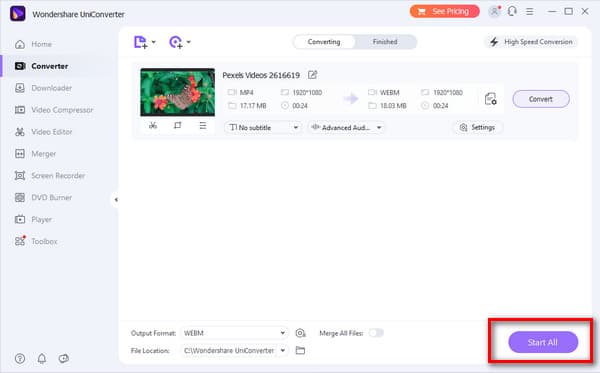Open Video Editor from sidebar
Image resolution: width=600 pixels, height=373 pixels.
43,132
